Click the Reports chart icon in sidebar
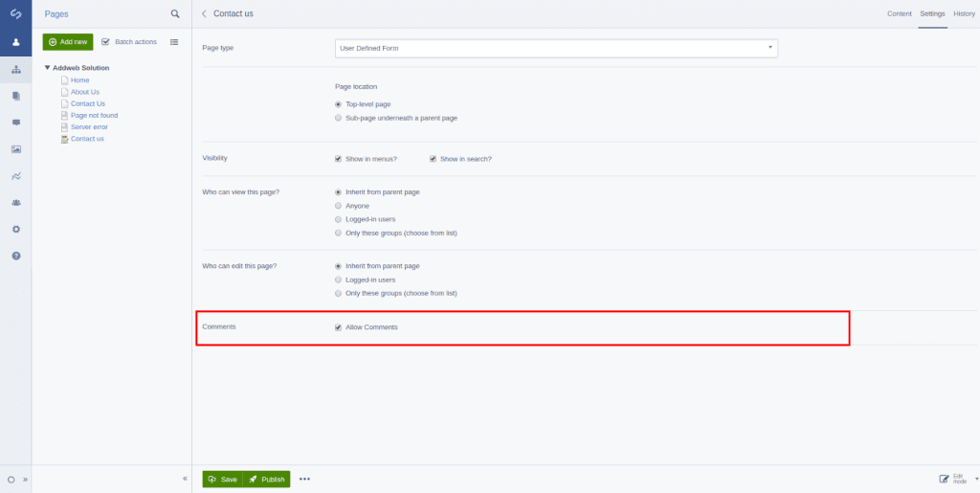 tap(15, 176)
